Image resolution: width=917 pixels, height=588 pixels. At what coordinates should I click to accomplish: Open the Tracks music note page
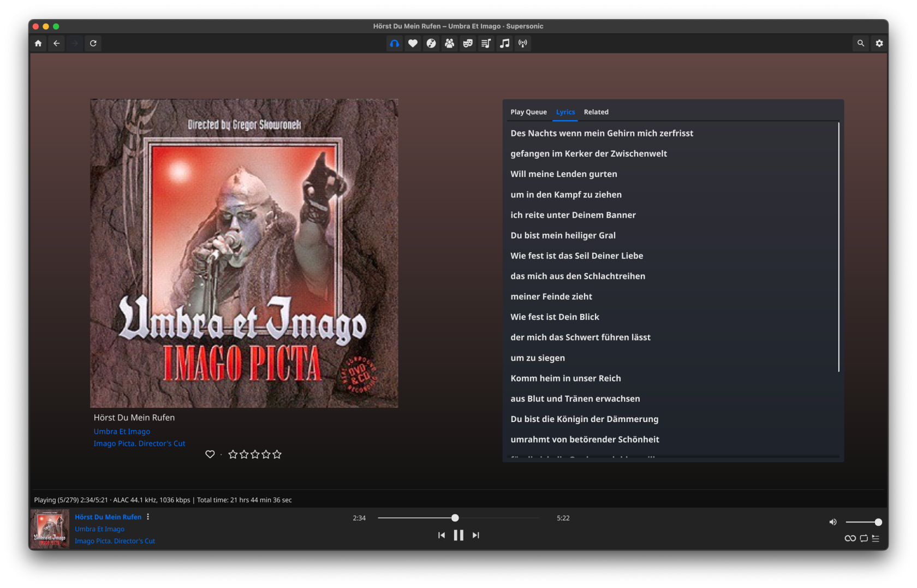[505, 44]
